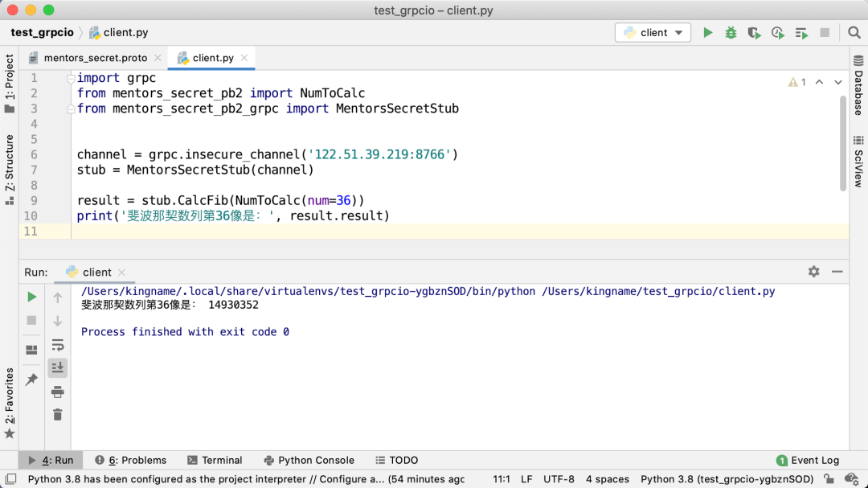Place cursor on the IP address string
Viewport: 868px width, 488px height.
[x=379, y=154]
